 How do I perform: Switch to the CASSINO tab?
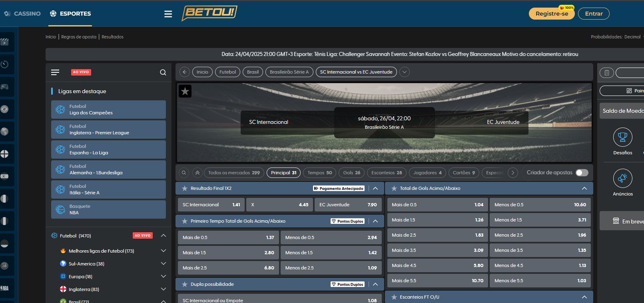pyautogui.click(x=22, y=14)
